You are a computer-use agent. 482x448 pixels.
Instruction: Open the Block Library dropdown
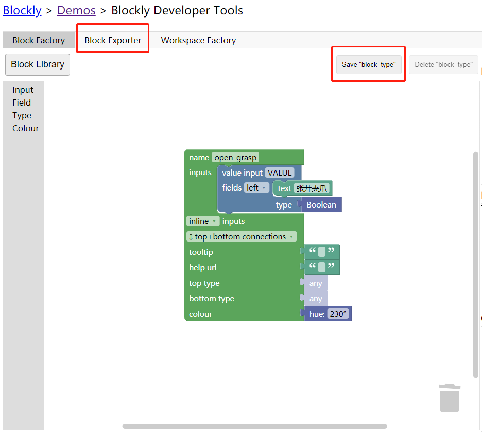(x=38, y=64)
